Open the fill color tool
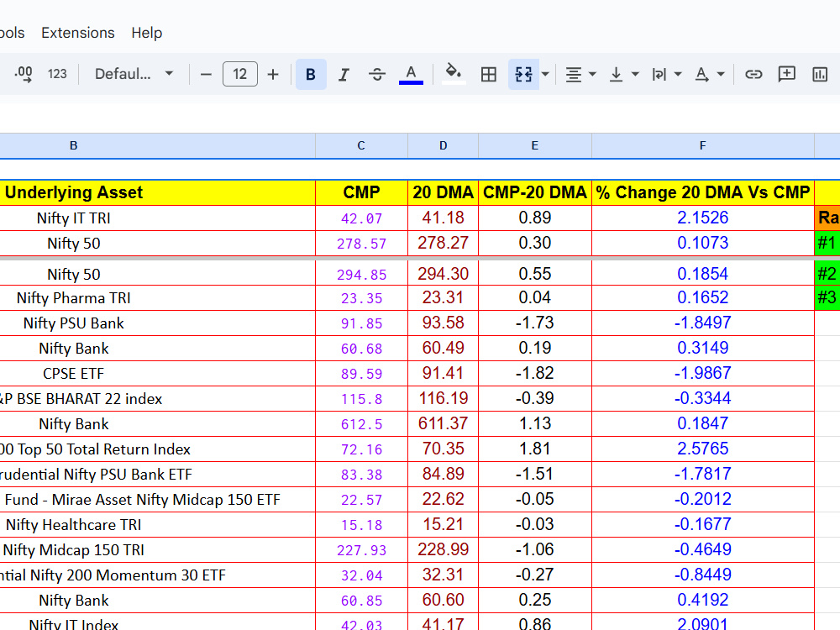Viewport: 840px width, 630px height. tap(454, 75)
